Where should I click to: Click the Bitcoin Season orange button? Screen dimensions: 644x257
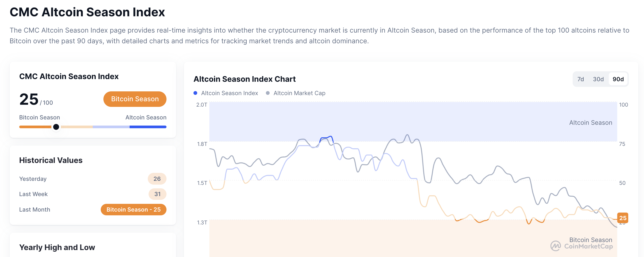point(135,99)
